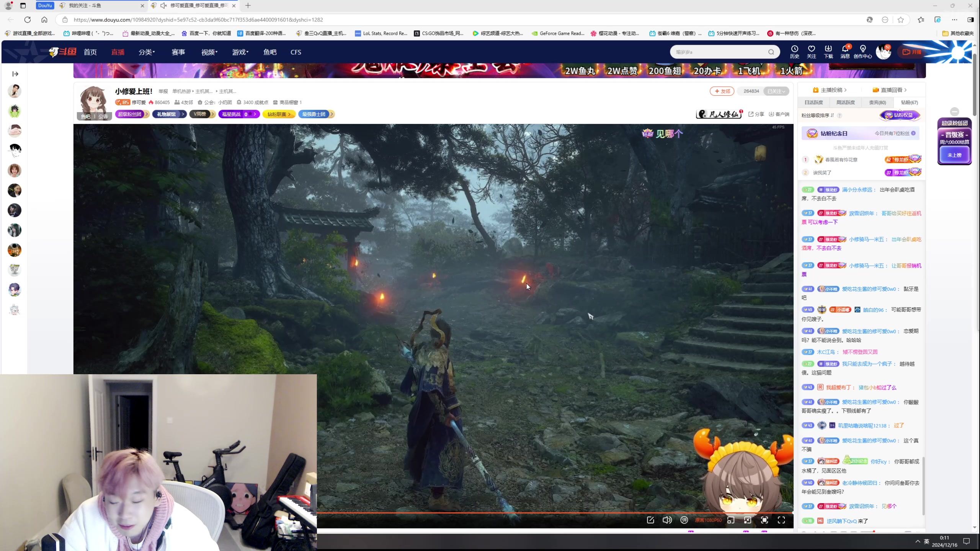Open browser settings and more (three dots)
Viewport: 980px width, 551px height.
click(954, 20)
